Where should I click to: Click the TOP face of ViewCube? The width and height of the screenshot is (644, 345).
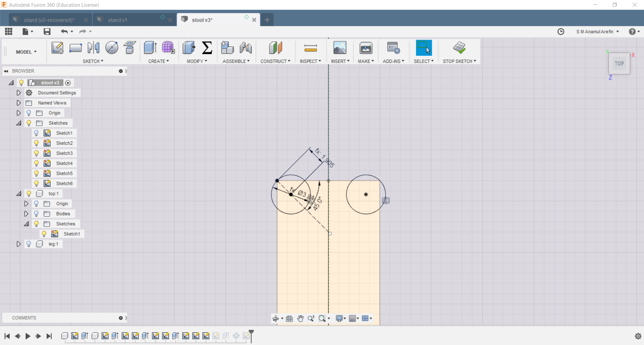[x=619, y=63]
